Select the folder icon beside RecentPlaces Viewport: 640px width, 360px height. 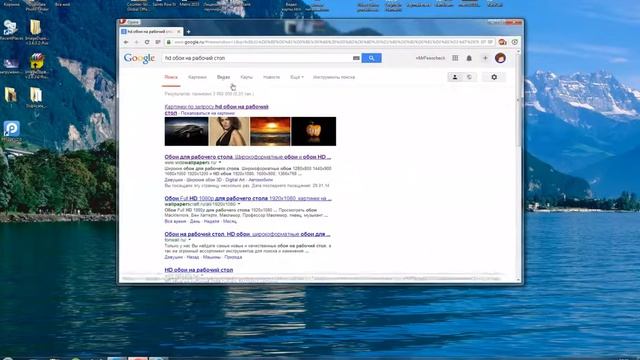(x=36, y=31)
